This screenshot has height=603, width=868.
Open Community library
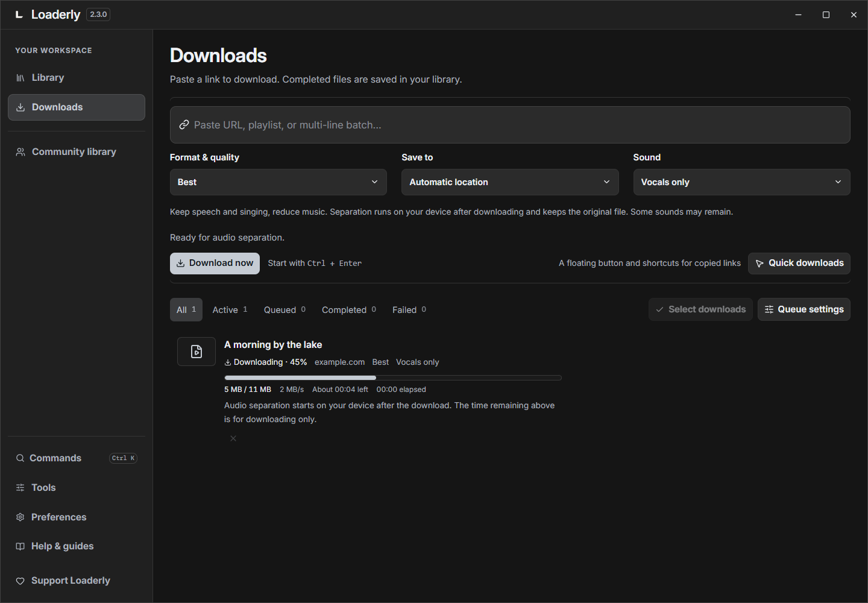(x=77, y=152)
